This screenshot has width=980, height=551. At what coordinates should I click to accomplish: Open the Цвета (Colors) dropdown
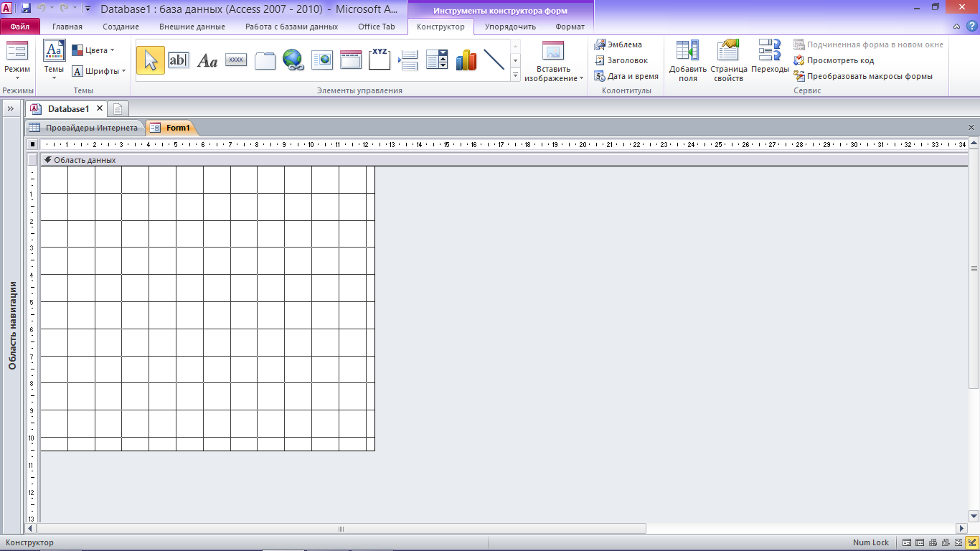(x=93, y=50)
